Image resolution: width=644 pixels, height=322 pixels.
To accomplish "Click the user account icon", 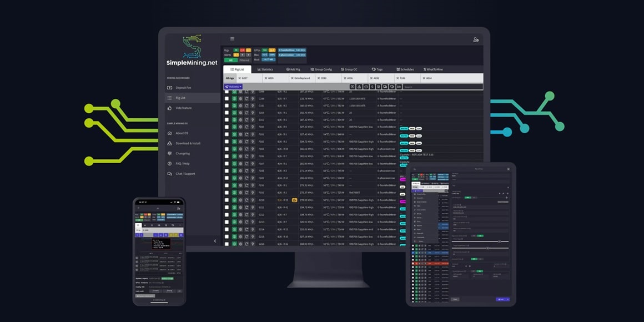I will click(x=475, y=39).
